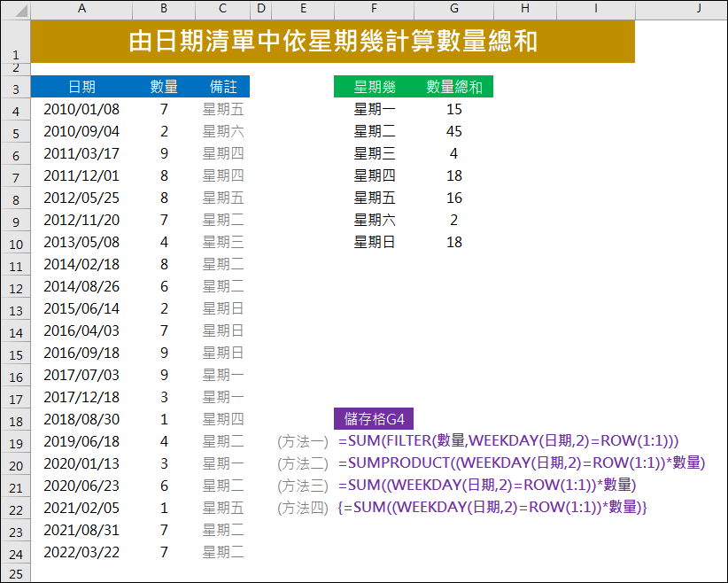Click quantity cell next to 2013/05/08
Viewport: 728px width, 583px height.
(x=164, y=242)
